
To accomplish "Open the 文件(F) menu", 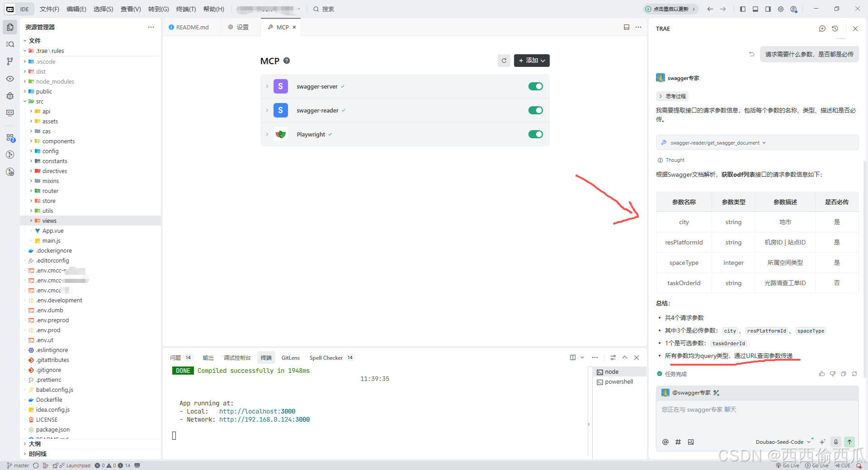I will (49, 9).
